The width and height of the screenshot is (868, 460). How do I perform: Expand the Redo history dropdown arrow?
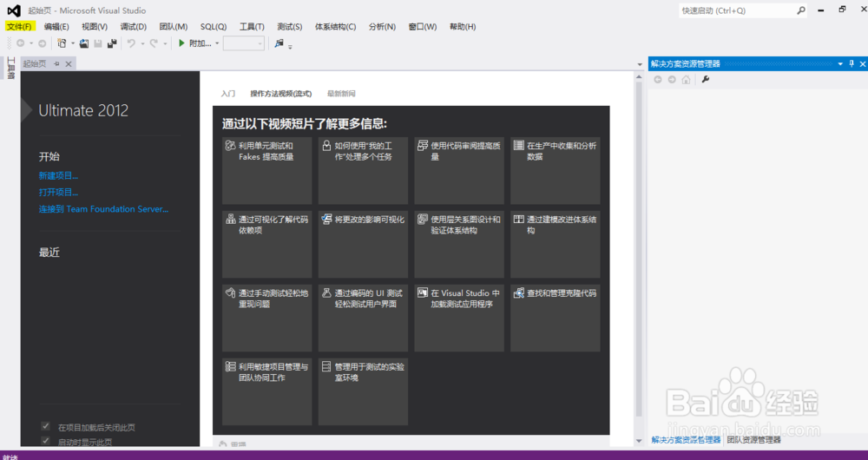(164, 43)
